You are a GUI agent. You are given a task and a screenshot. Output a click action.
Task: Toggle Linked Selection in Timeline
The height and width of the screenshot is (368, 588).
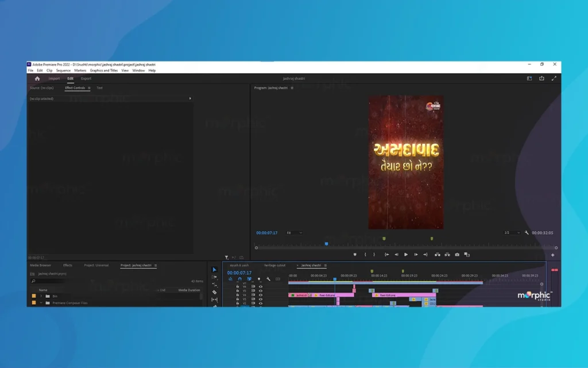pyautogui.click(x=249, y=279)
